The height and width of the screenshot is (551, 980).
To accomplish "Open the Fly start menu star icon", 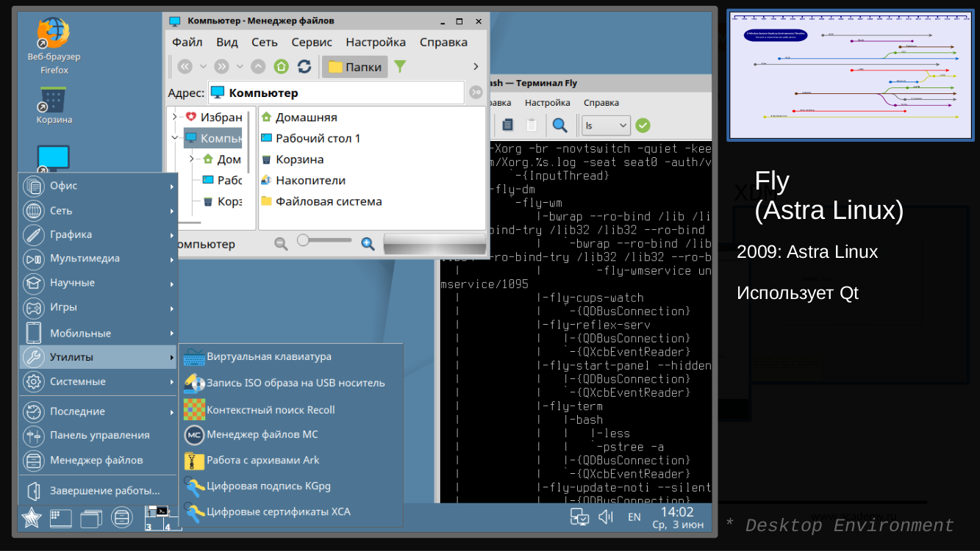I will [x=30, y=518].
